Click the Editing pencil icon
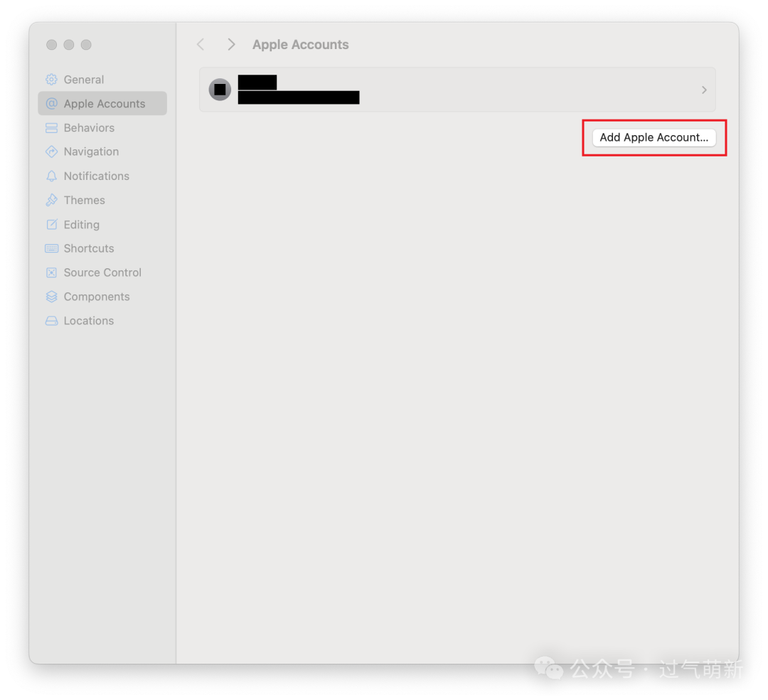 point(51,224)
